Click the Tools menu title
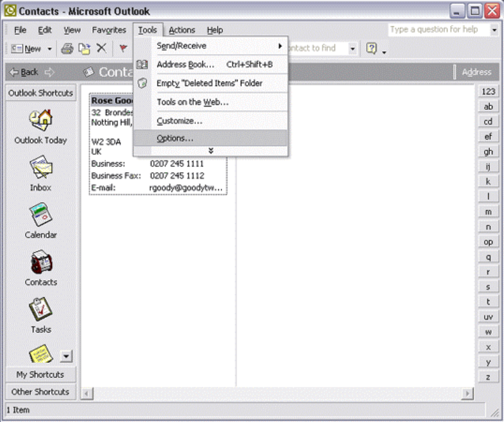 148,30
